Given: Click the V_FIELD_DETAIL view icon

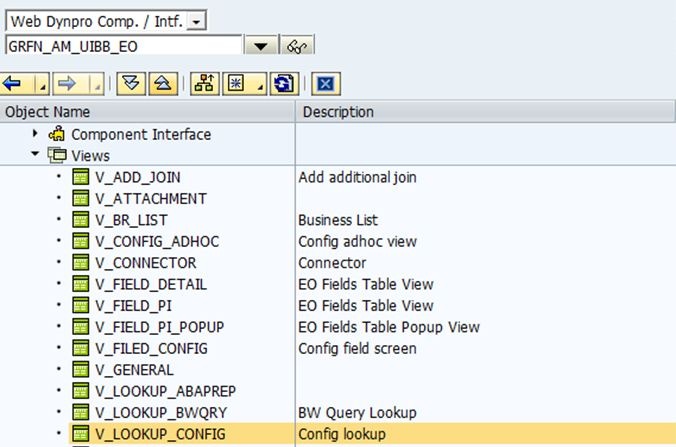Looking at the screenshot, I should 81,284.
